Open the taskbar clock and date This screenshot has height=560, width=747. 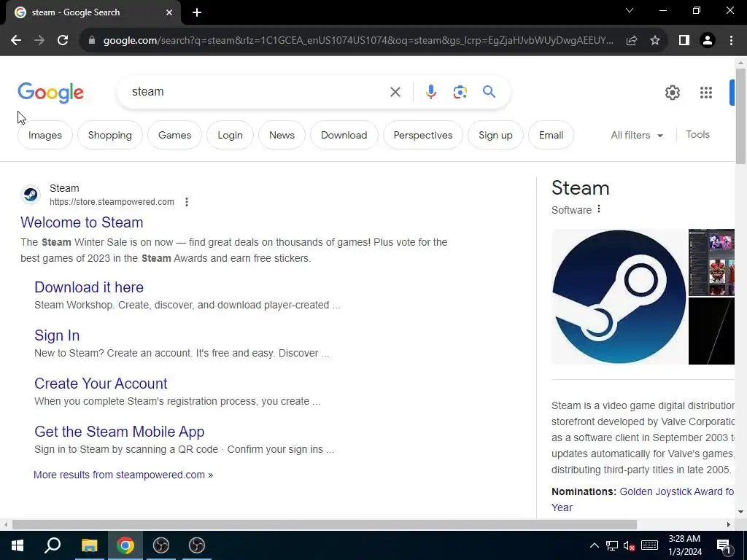(x=684, y=545)
